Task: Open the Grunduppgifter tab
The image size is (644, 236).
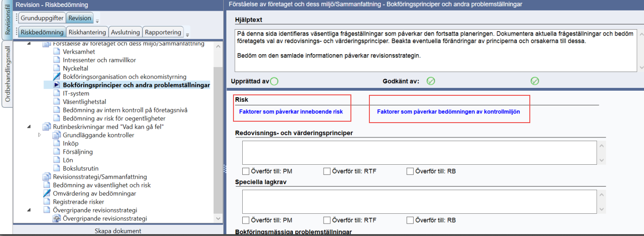Action: click(42, 18)
